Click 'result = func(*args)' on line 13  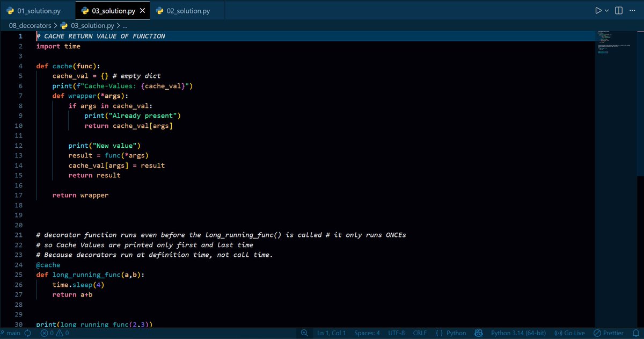click(108, 155)
